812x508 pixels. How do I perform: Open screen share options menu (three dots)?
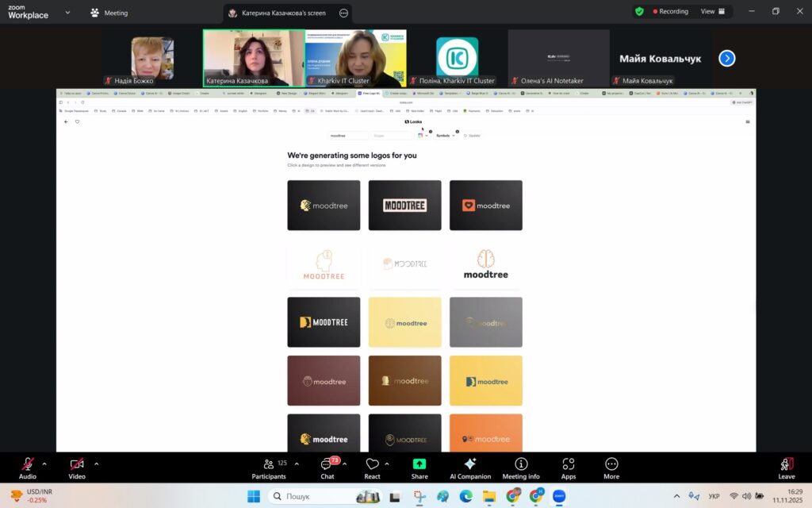[343, 13]
